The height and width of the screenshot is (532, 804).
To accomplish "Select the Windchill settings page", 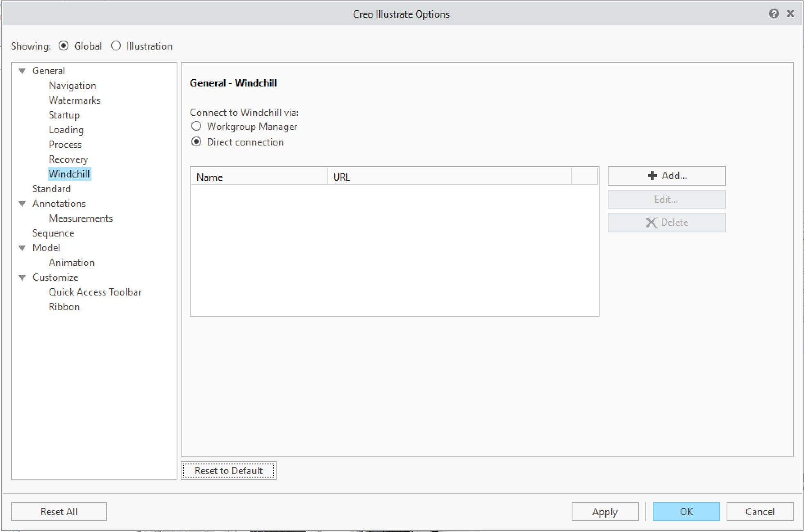I will tap(69, 174).
